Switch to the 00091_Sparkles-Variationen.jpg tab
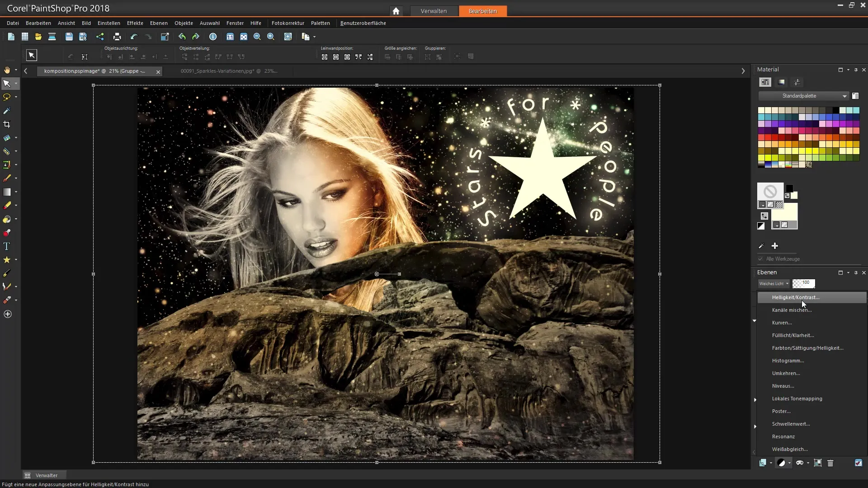This screenshot has height=488, width=868. 229,71
